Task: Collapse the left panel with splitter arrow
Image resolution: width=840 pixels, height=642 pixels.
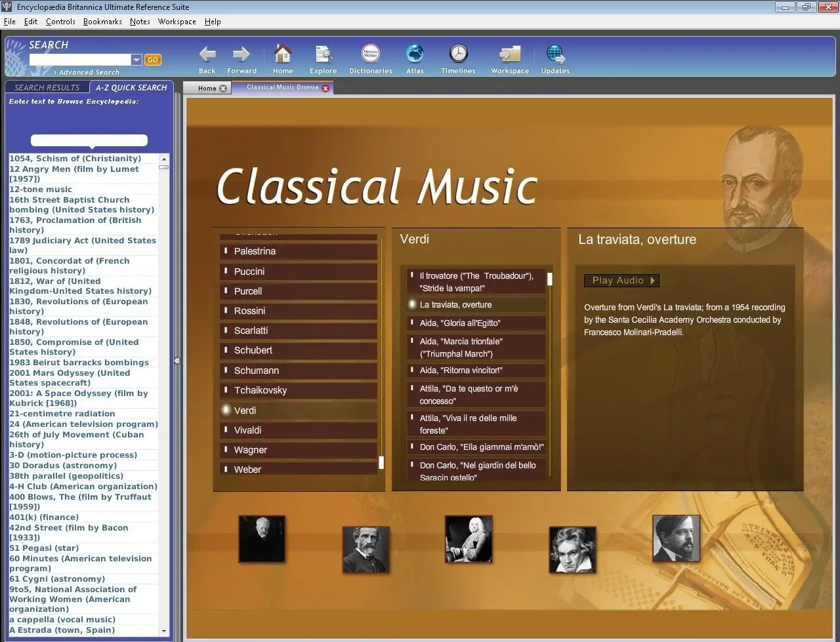Action: pyautogui.click(x=177, y=361)
